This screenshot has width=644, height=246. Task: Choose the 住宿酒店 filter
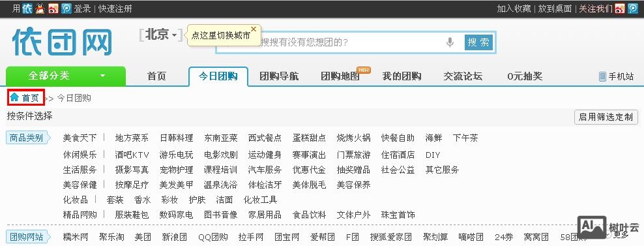click(x=398, y=155)
